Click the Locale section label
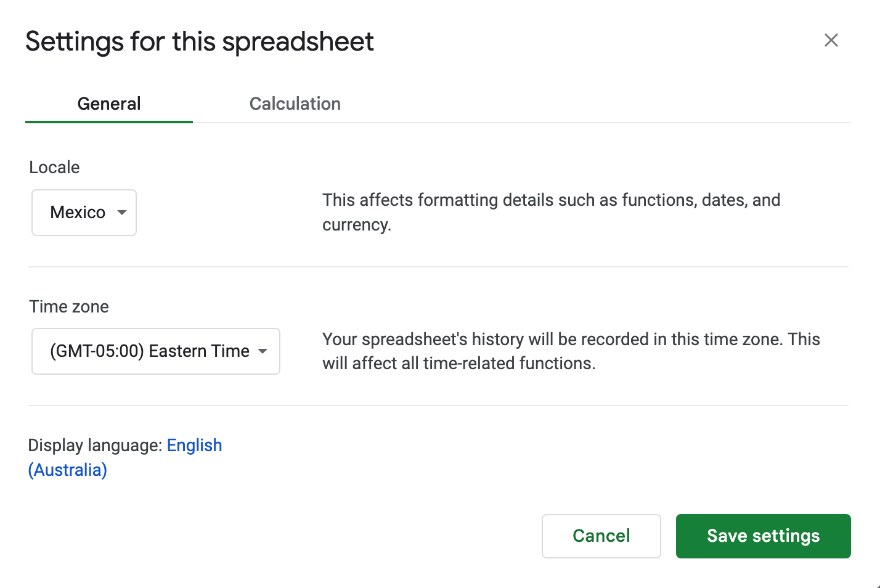Viewport: 880px width, 588px height. (54, 168)
